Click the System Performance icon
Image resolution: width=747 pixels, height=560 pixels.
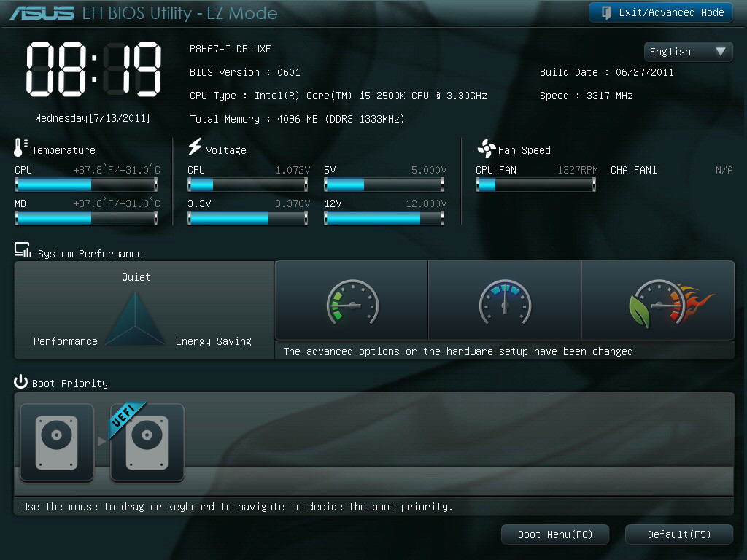(23, 251)
